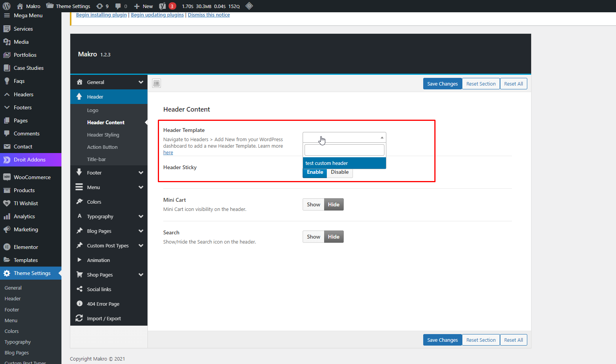Click the bottom Save Changes button
Image resolution: width=616 pixels, height=364 pixels.
point(442,340)
